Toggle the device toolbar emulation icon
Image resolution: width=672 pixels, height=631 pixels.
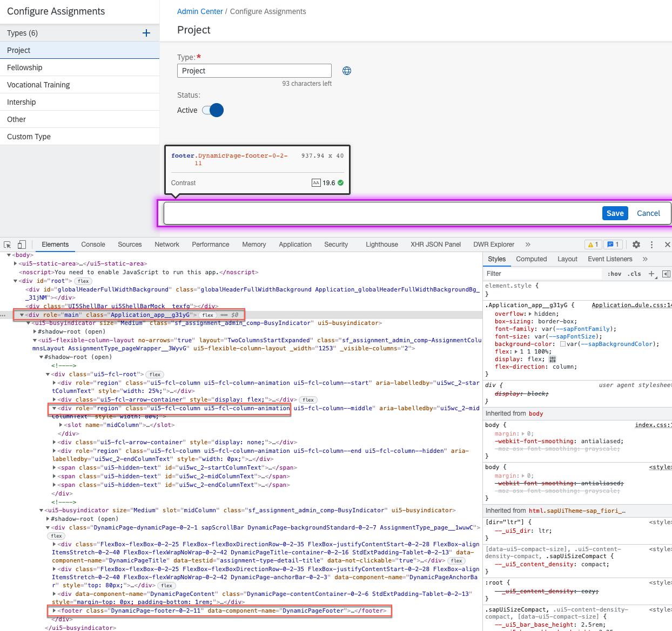tap(22, 244)
